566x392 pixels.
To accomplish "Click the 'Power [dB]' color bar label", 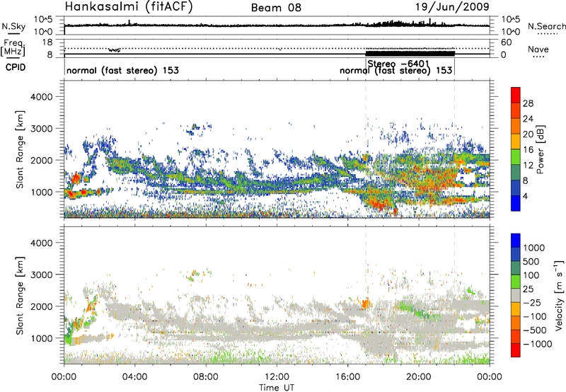I will [540, 149].
